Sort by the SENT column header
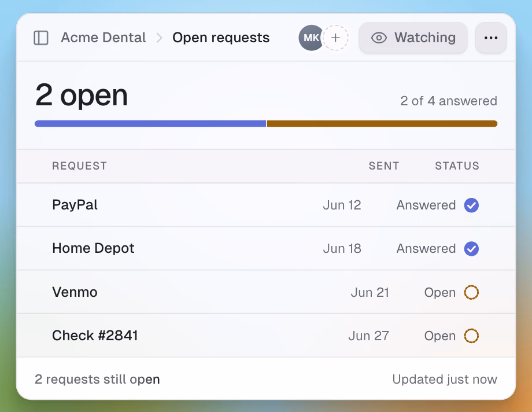Screen dimensions: 532x412 point(384,165)
